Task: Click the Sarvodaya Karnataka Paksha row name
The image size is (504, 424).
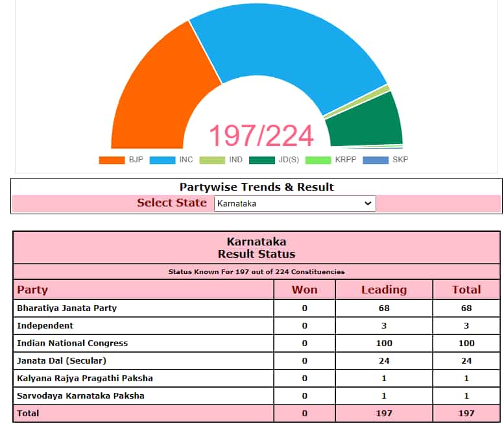Action: [x=80, y=395]
